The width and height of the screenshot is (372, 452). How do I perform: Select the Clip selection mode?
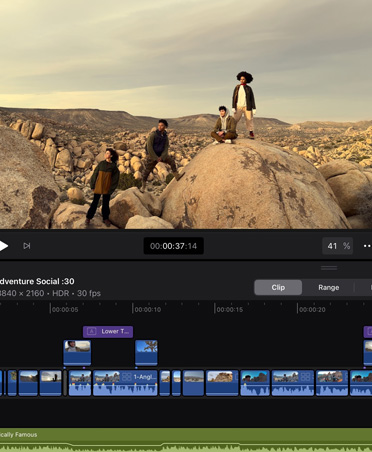[x=278, y=287]
